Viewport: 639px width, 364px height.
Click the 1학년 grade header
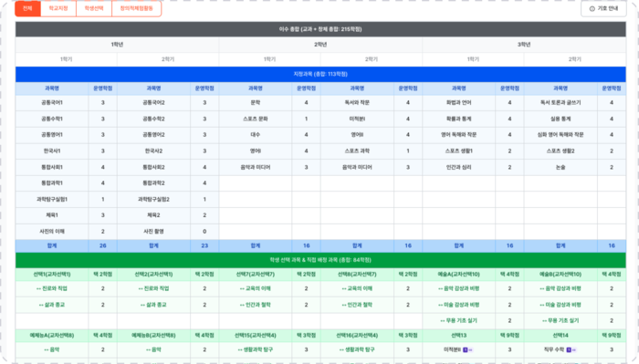(x=117, y=45)
